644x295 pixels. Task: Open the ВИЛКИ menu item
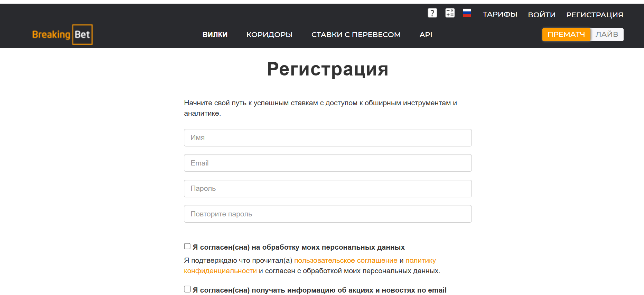click(215, 35)
